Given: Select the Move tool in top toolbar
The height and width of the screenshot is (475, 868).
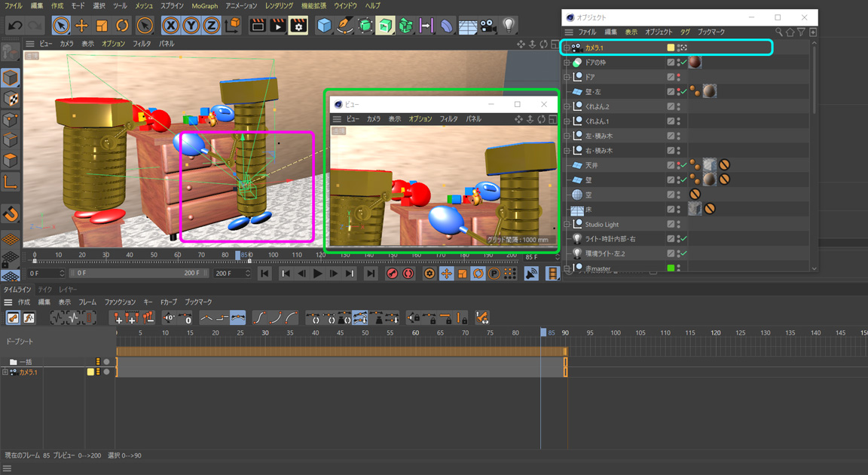Looking at the screenshot, I should [81, 26].
